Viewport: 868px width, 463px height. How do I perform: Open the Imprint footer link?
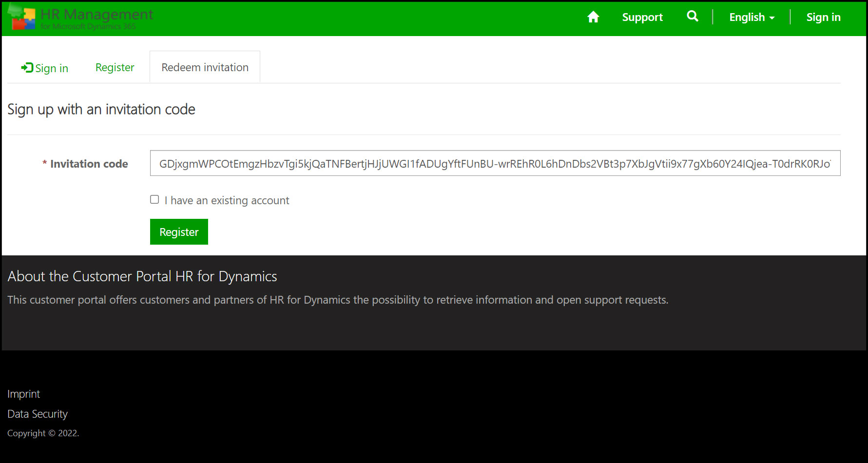[x=23, y=394]
